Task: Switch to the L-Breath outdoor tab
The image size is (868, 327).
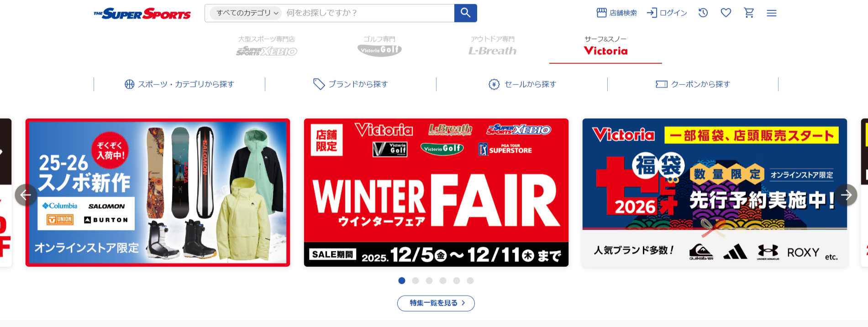Action: tap(492, 46)
